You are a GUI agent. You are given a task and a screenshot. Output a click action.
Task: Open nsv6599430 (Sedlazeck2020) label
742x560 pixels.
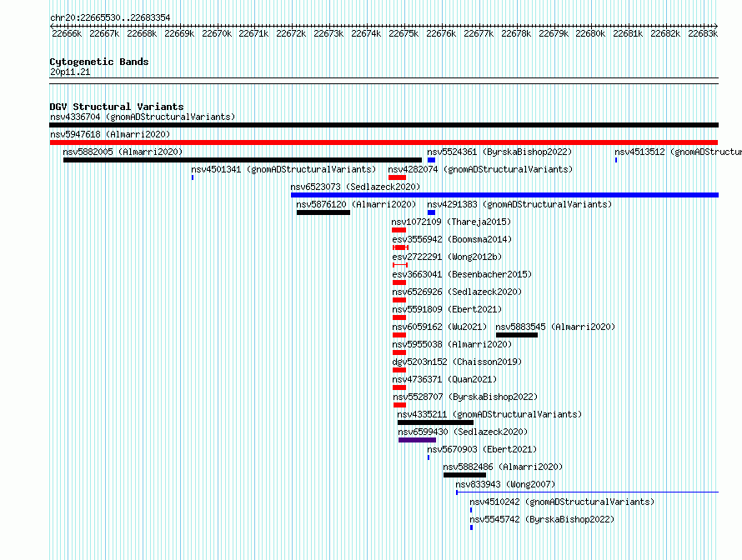[x=463, y=432]
